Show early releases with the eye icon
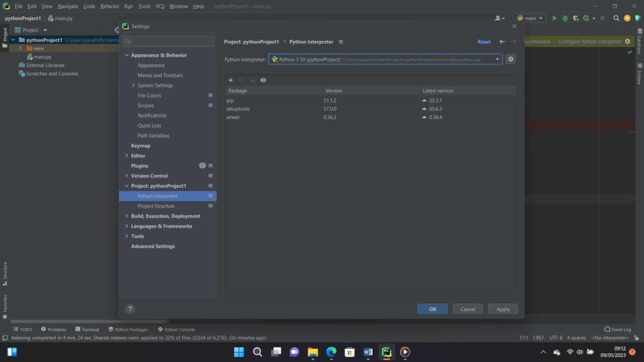This screenshot has height=362, width=644. tap(263, 80)
